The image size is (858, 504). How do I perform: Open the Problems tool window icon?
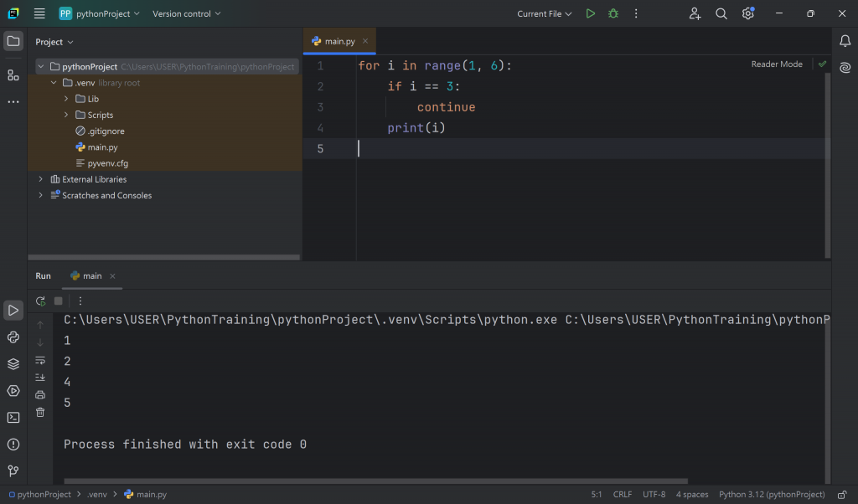[x=13, y=445]
